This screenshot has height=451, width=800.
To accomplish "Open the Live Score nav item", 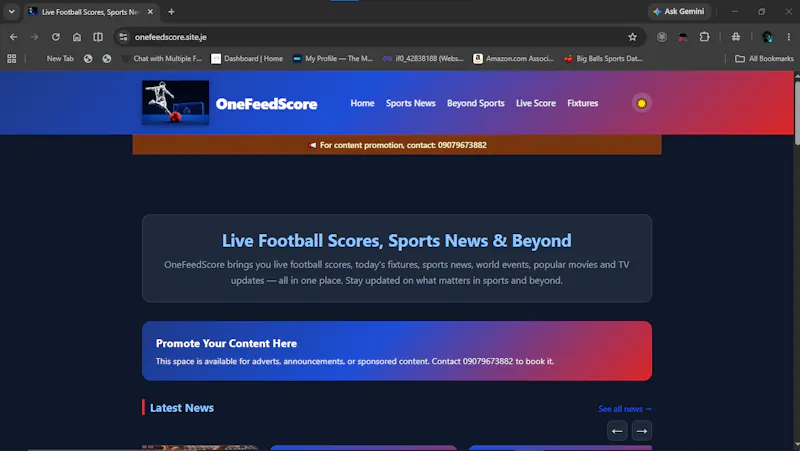I will coord(536,103).
